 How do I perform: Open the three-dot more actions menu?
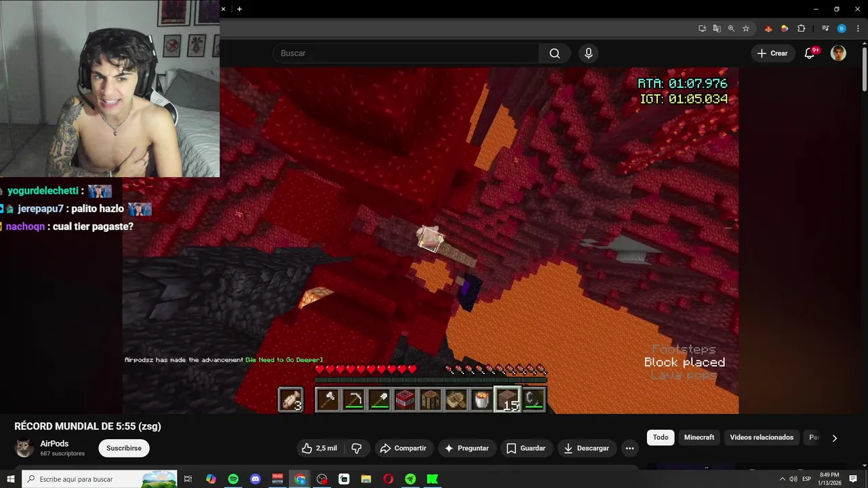(x=630, y=448)
